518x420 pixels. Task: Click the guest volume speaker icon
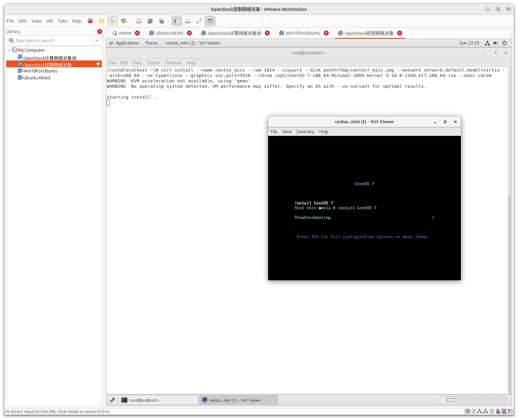[x=496, y=43]
